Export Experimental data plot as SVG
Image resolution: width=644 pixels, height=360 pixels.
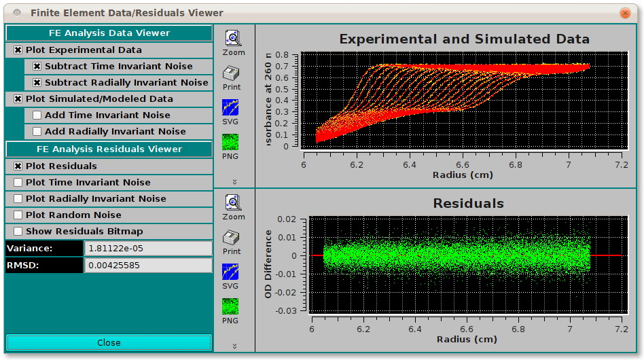pyautogui.click(x=230, y=107)
